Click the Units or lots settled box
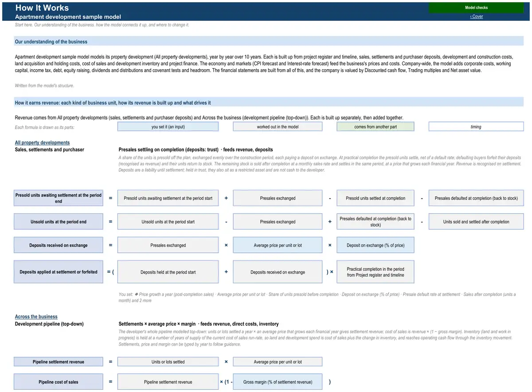 pos(168,362)
